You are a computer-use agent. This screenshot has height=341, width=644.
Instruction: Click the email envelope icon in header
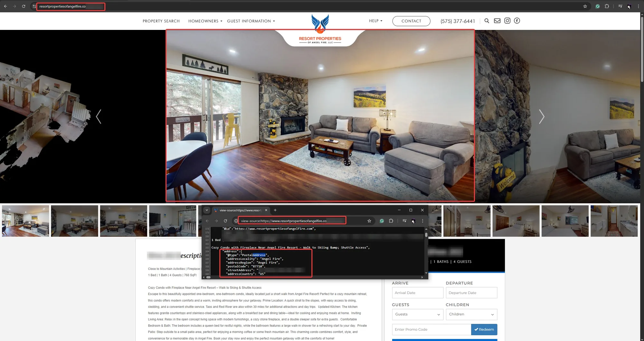497,21
